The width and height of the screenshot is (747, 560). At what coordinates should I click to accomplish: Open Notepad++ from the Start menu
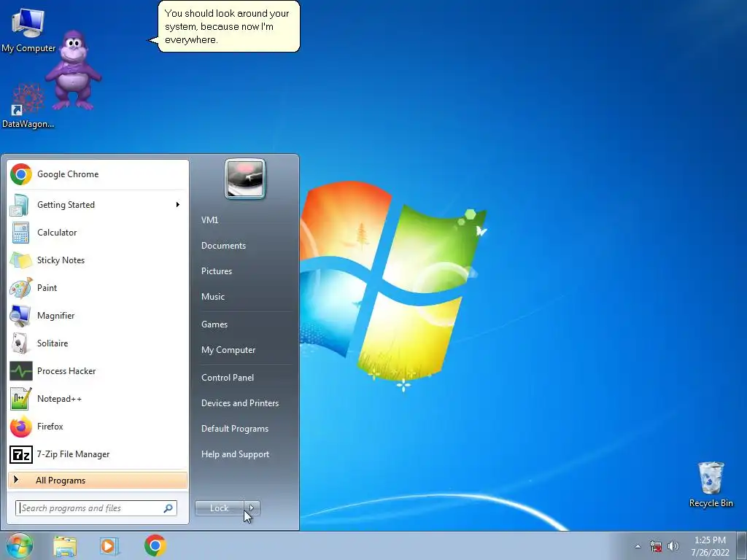coord(98,399)
